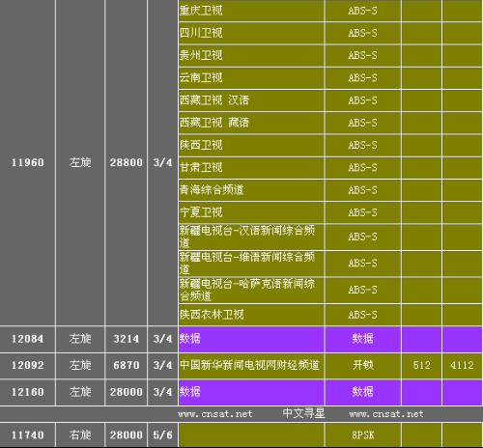
Task: Click the 甘肃卫视 channel name
Action: click(x=201, y=167)
